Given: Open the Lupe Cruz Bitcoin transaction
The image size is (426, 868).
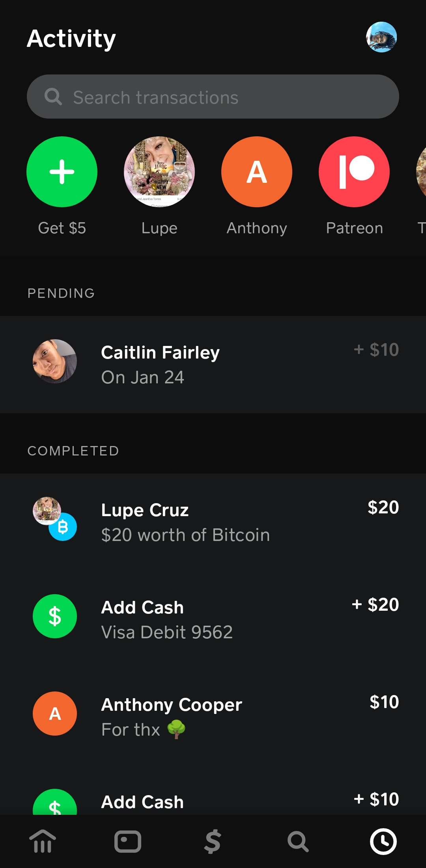Looking at the screenshot, I should pos(213,522).
